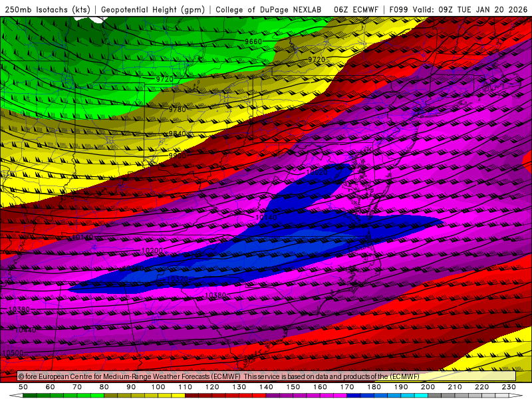
Task: Click the 170 knot legend value
Action: coord(347,387)
